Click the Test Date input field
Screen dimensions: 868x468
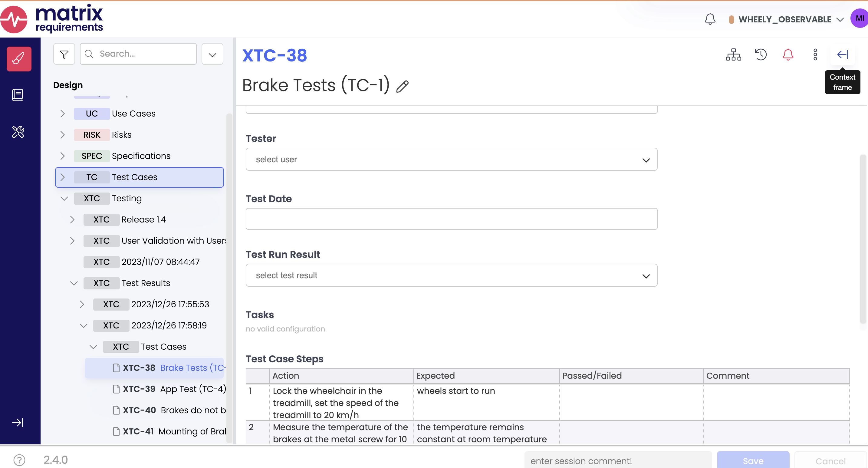coord(452,219)
